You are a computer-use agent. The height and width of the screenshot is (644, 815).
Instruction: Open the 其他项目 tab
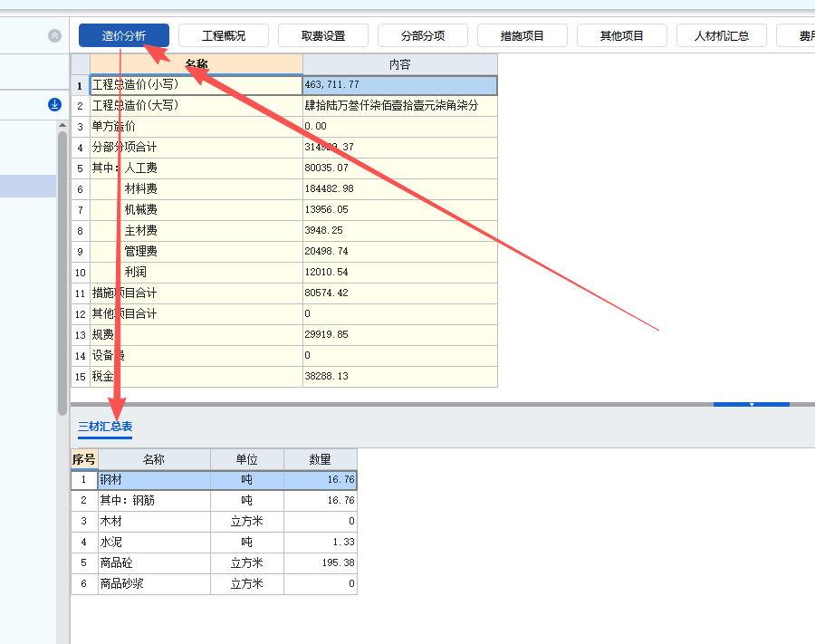tap(621, 35)
